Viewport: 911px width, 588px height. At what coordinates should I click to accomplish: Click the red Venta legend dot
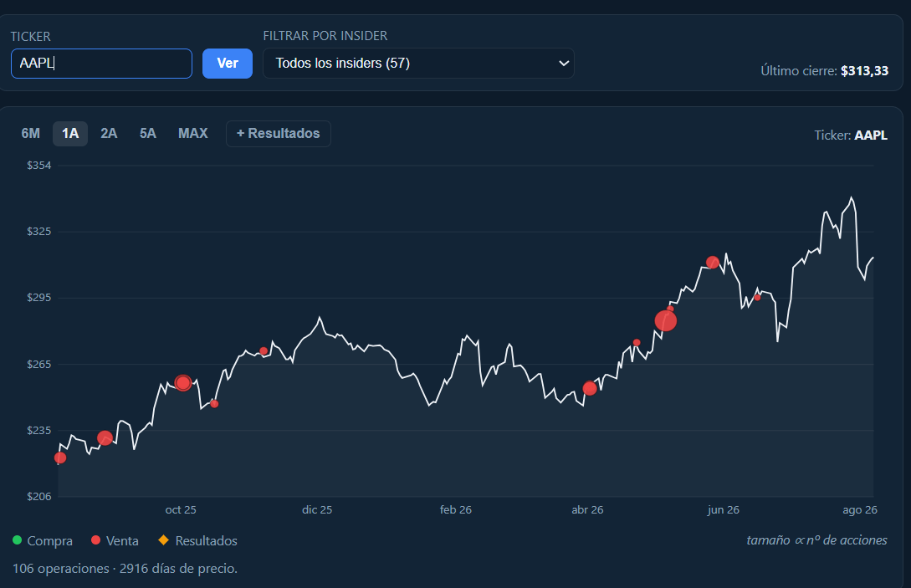click(96, 540)
